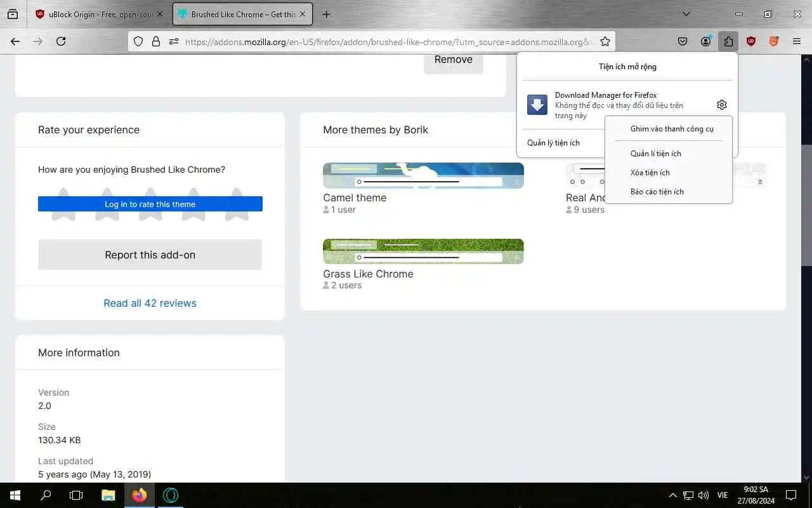The height and width of the screenshot is (508, 812).
Task: Click Firefox icon on taskbar
Action: pyautogui.click(x=140, y=495)
